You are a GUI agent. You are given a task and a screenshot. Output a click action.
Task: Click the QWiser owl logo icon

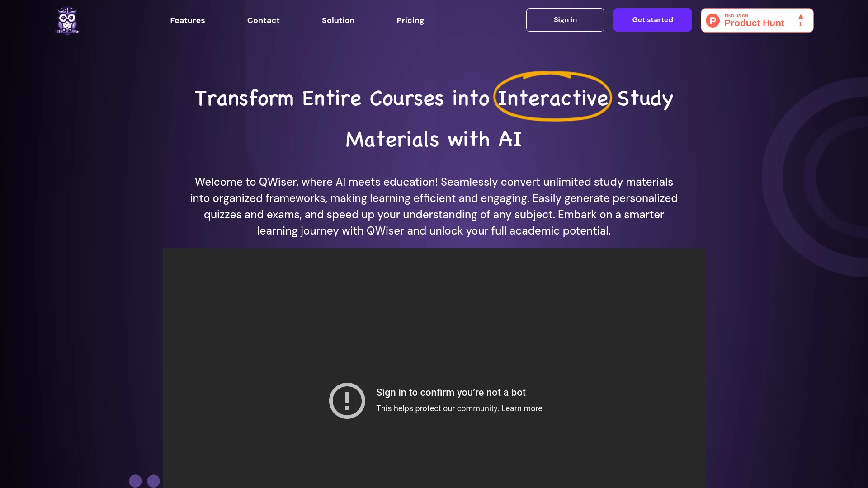pos(67,21)
